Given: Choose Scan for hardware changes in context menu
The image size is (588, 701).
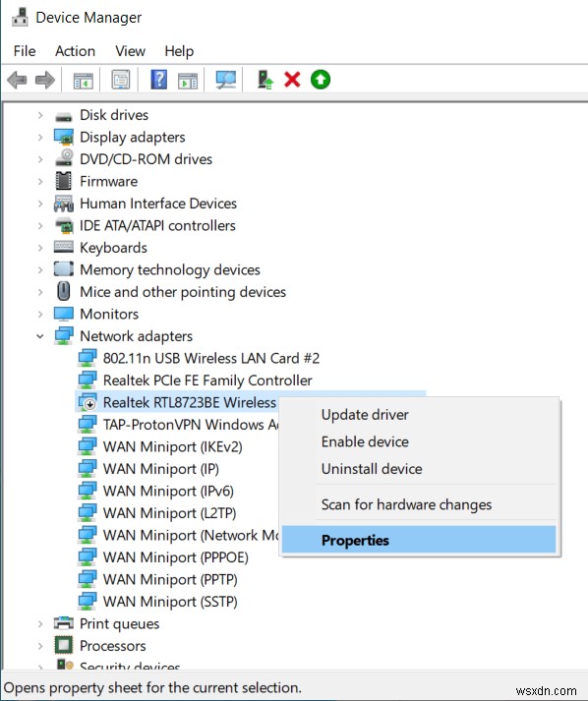Looking at the screenshot, I should coord(419,504).
